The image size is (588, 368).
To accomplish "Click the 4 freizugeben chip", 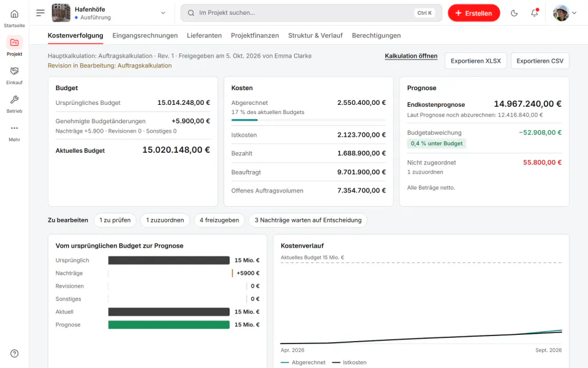I will pyautogui.click(x=219, y=220).
